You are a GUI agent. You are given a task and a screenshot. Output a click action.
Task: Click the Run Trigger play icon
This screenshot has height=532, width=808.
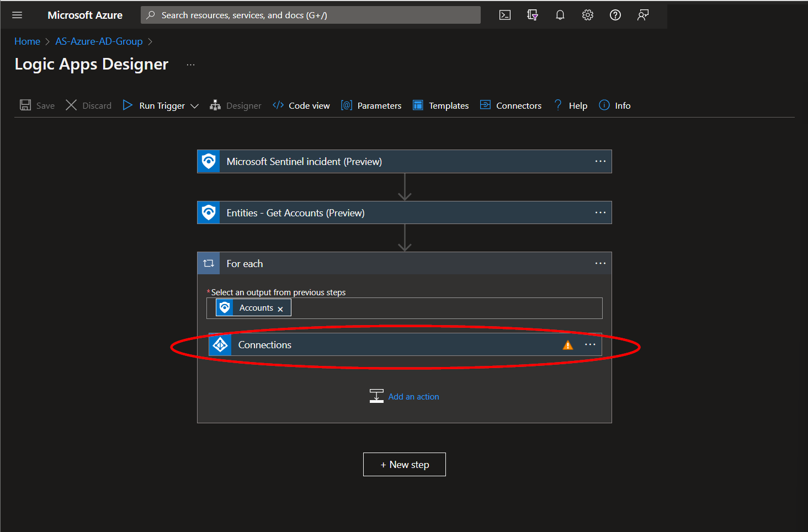point(127,105)
